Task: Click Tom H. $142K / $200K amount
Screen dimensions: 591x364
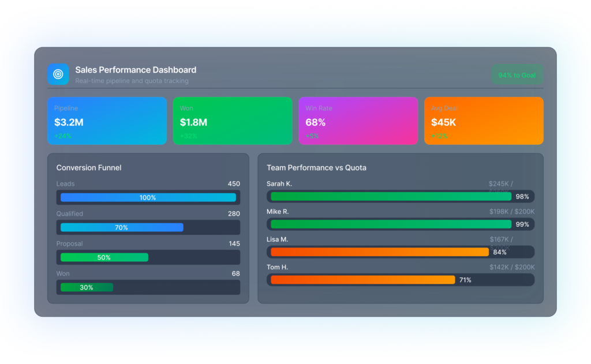Action: click(x=512, y=267)
